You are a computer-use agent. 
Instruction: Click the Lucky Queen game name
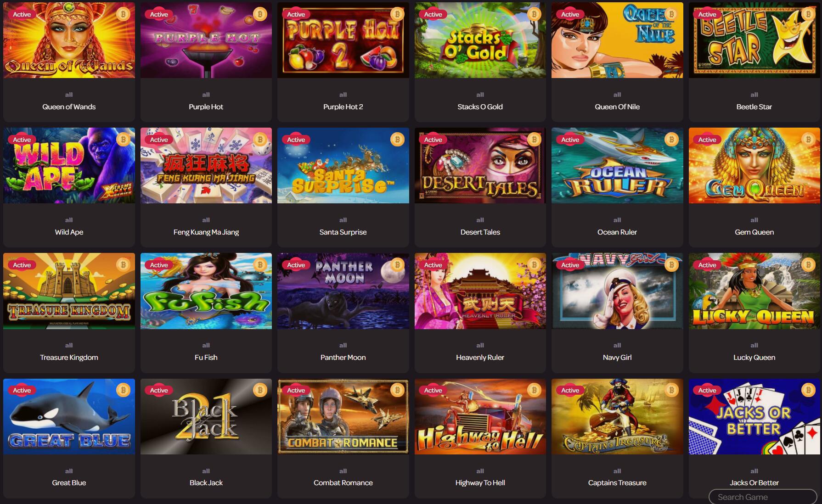[754, 358]
